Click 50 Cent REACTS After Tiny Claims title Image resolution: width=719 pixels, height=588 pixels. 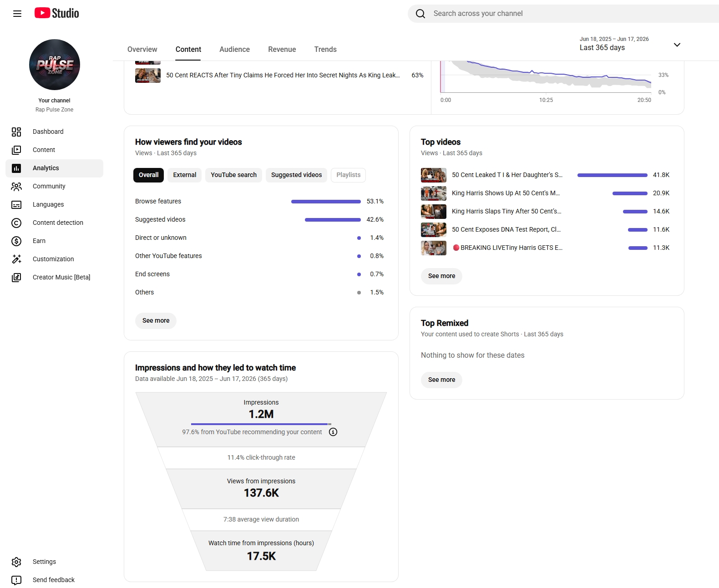pos(283,75)
